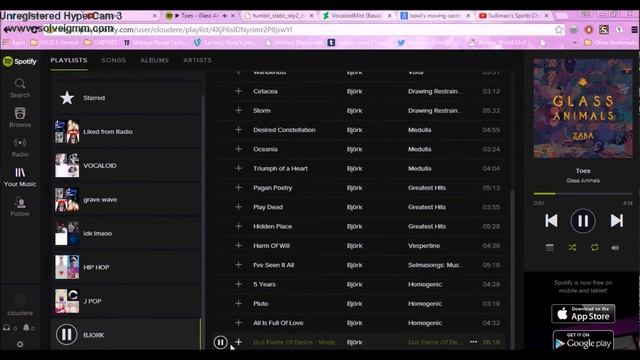The width and height of the screenshot is (640, 360).
Task: Open Glass Animals artist link under Toes
Action: click(x=583, y=180)
